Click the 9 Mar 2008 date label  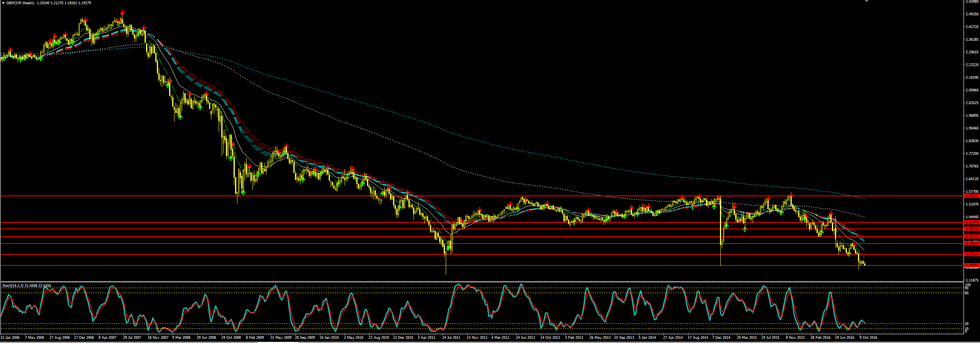point(181,338)
